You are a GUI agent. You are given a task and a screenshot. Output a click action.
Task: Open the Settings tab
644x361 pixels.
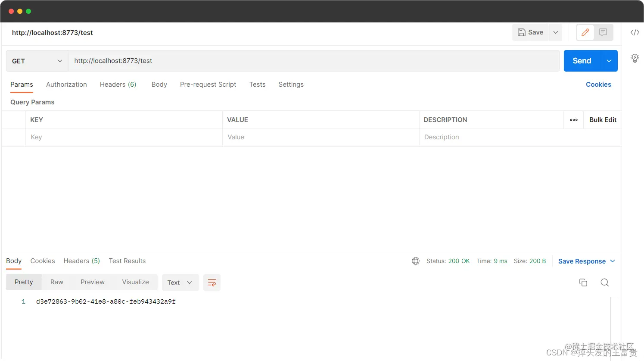(291, 85)
